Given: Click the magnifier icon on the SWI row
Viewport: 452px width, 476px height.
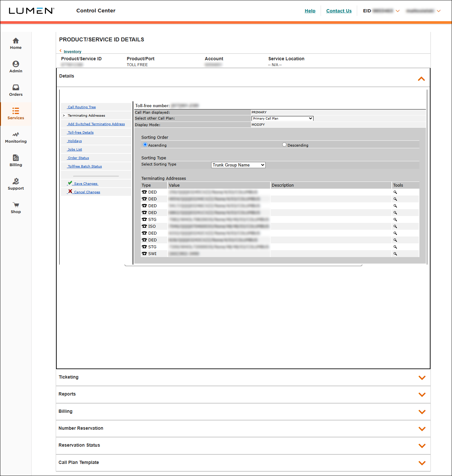Looking at the screenshot, I should (395, 253).
